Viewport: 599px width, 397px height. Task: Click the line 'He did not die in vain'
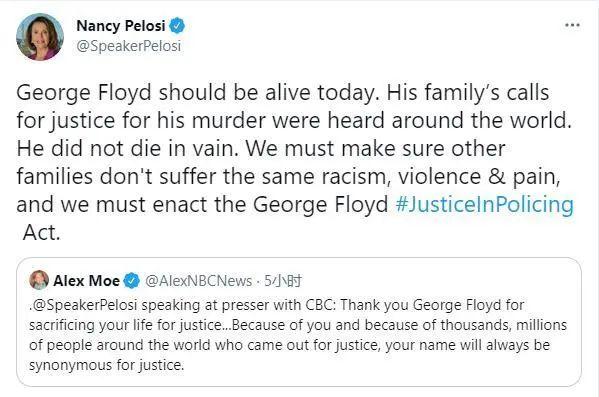click(127, 148)
